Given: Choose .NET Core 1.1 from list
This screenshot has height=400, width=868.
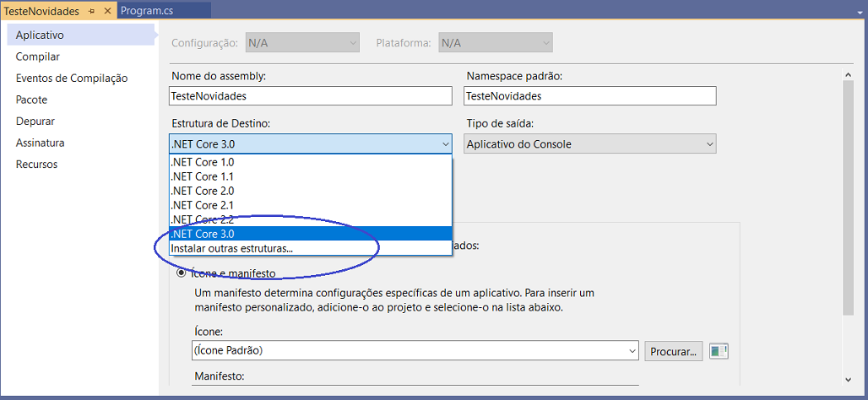Looking at the screenshot, I should 311,176.
